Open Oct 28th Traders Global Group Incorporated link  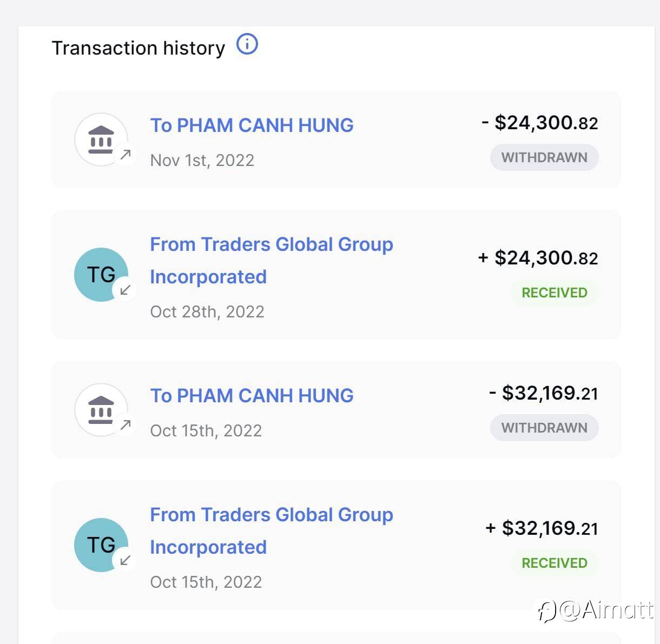tap(271, 260)
